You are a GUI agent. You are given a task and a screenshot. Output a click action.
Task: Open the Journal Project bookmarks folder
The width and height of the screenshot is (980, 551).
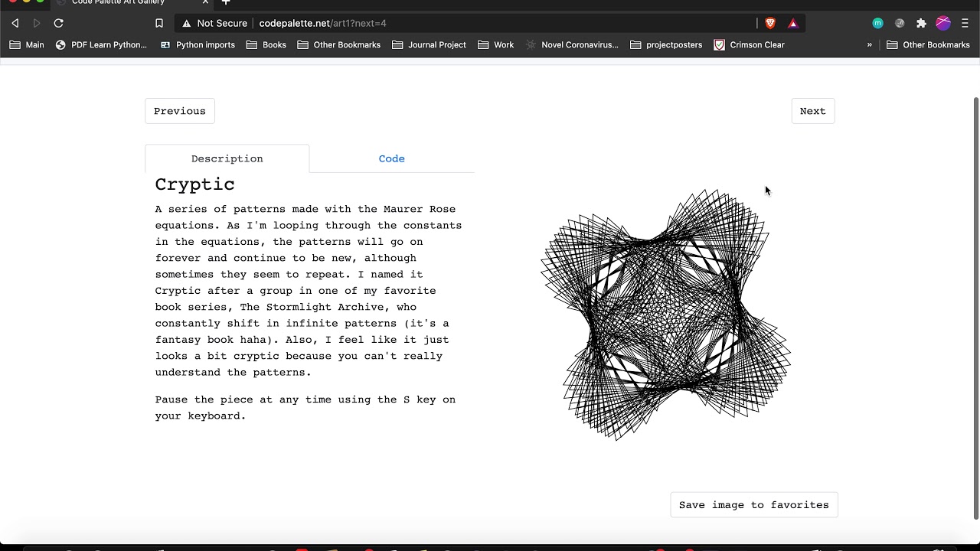[x=429, y=45]
